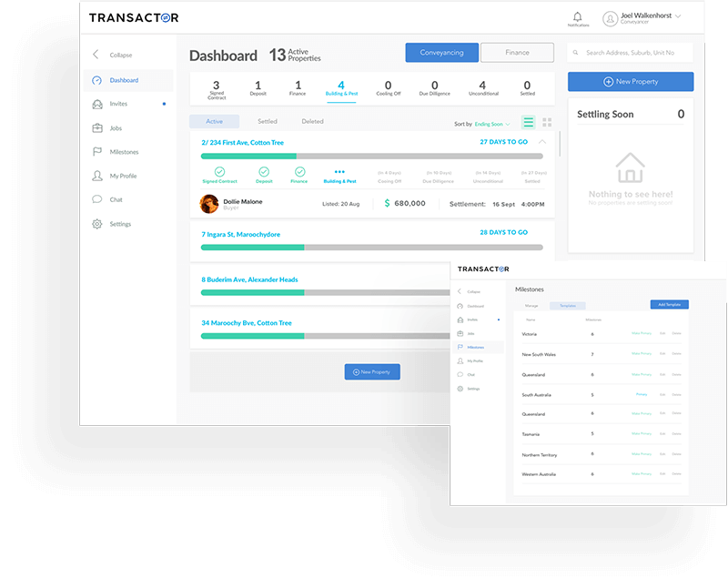
Task: Collapse the 234 First Ave property card
Action: click(x=543, y=142)
